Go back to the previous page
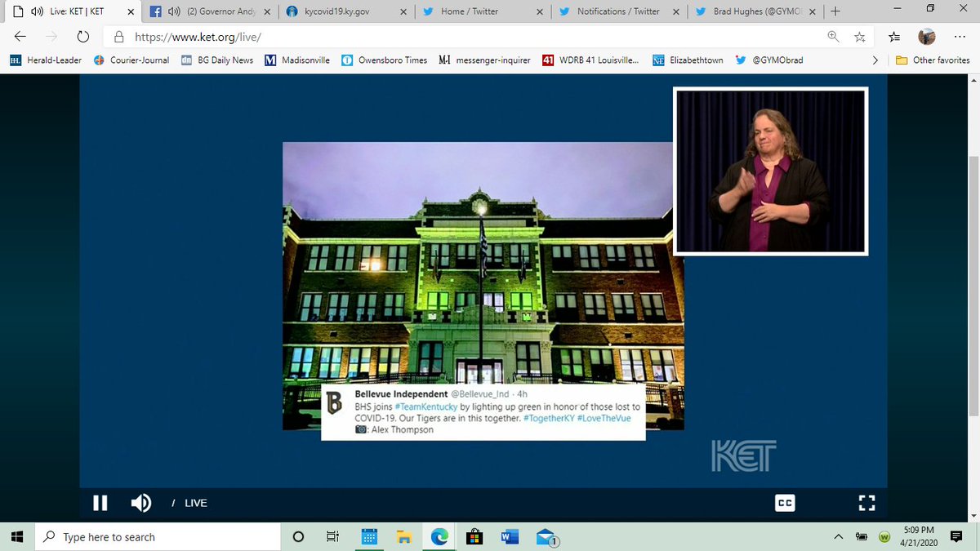The height and width of the screenshot is (551, 980). [x=20, y=37]
